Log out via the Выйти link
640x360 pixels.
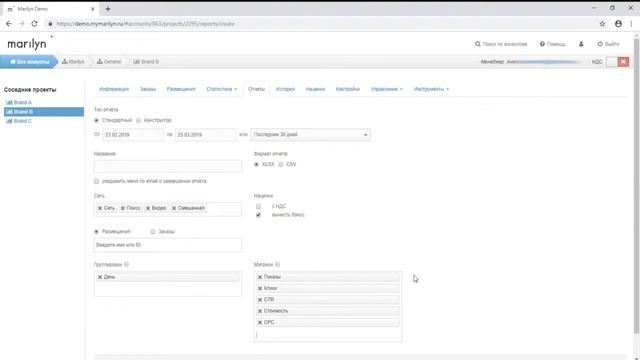coord(608,44)
